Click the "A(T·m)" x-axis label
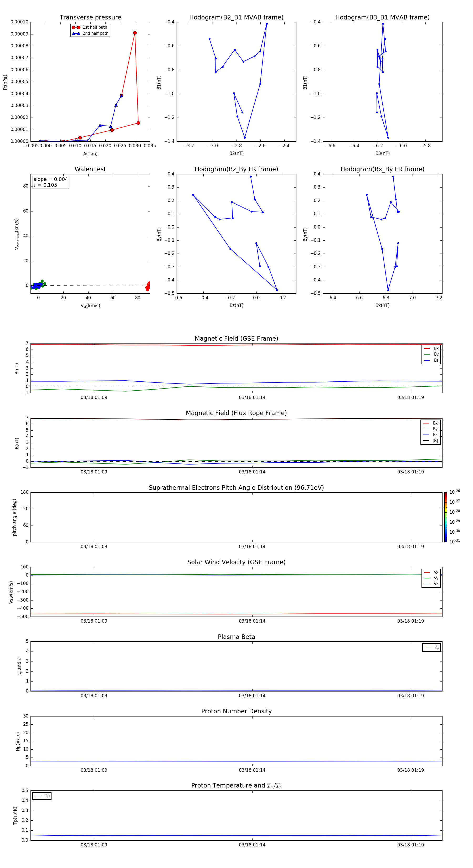473x868 pixels. (90, 154)
